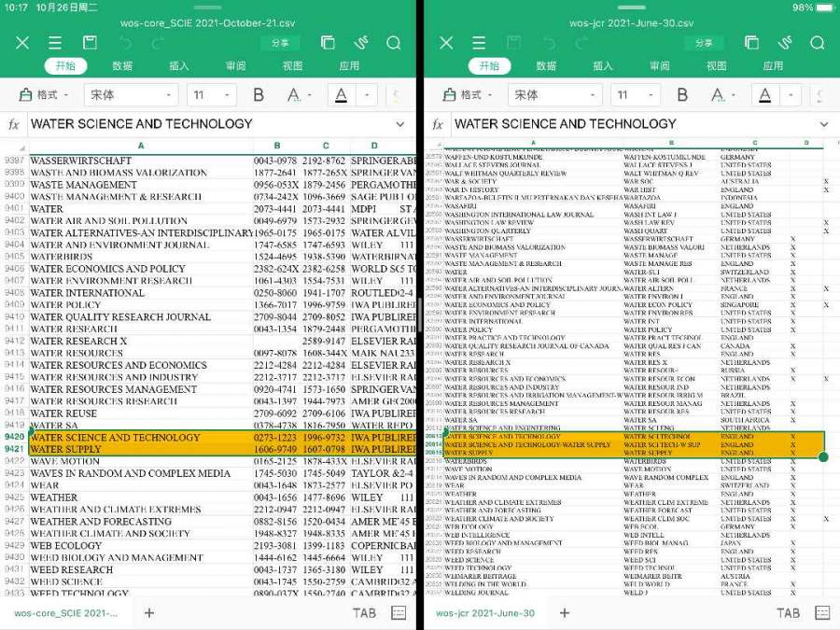840x630 pixels.
Task: Open 宋体 font dropdown in left window
Action: click(x=131, y=95)
